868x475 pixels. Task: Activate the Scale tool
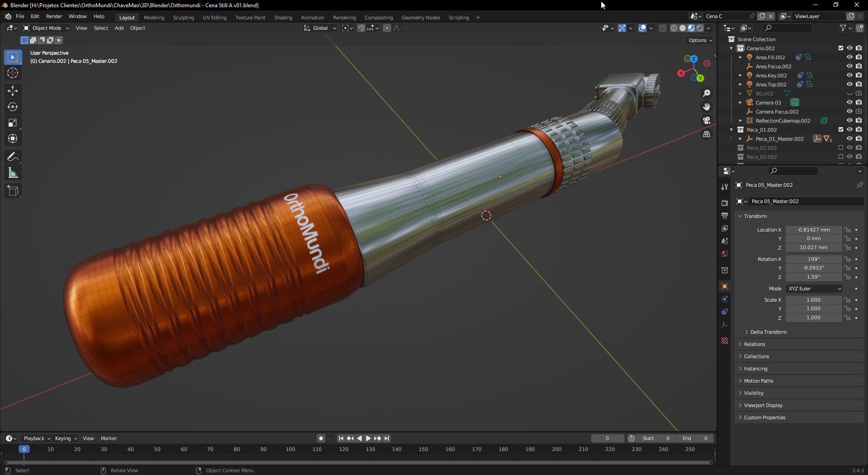coord(13,123)
